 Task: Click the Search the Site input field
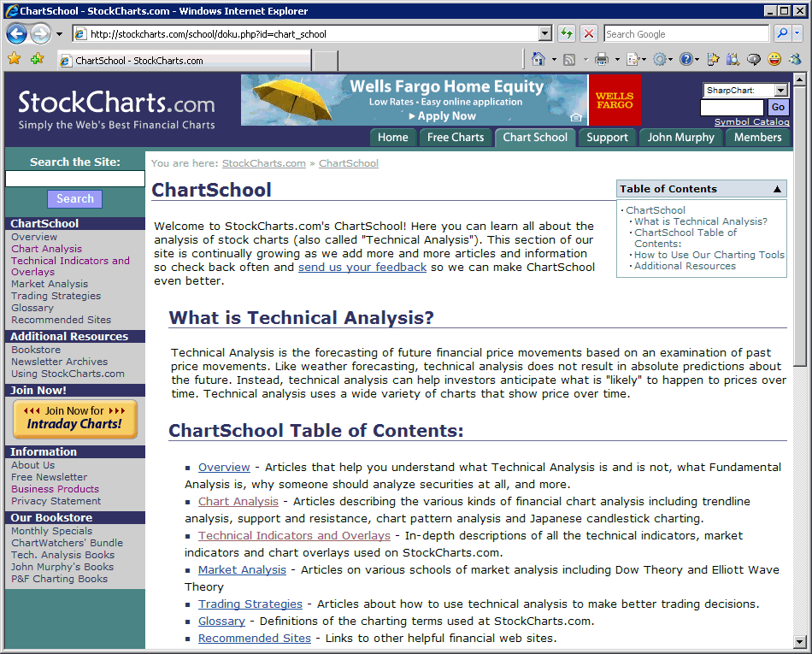(75, 179)
